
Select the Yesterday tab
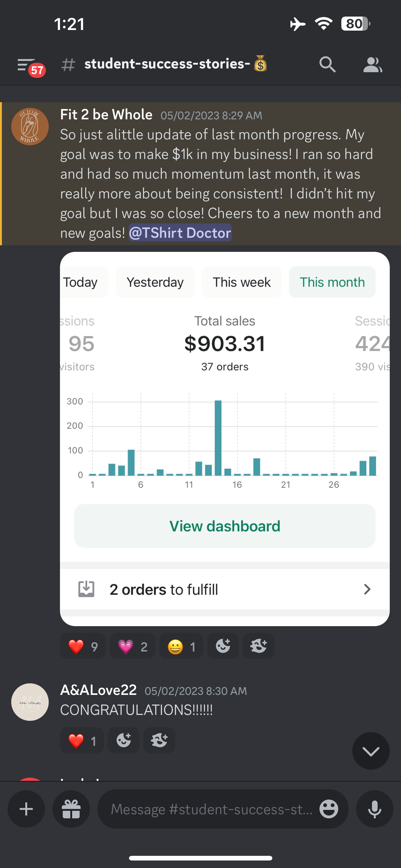point(155,282)
